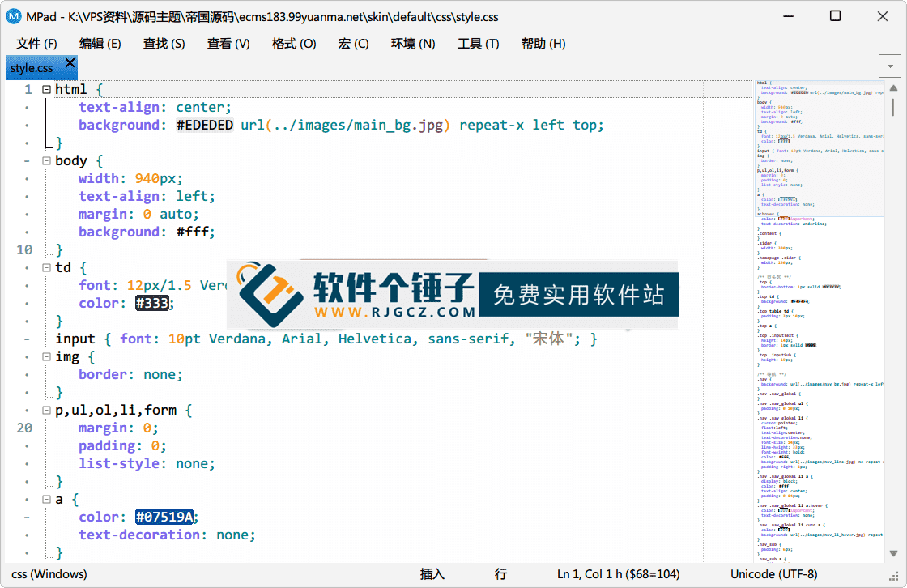Viewport: 907px width, 588px height.
Task: Open the 查找 (S) menu
Action: click(x=164, y=44)
